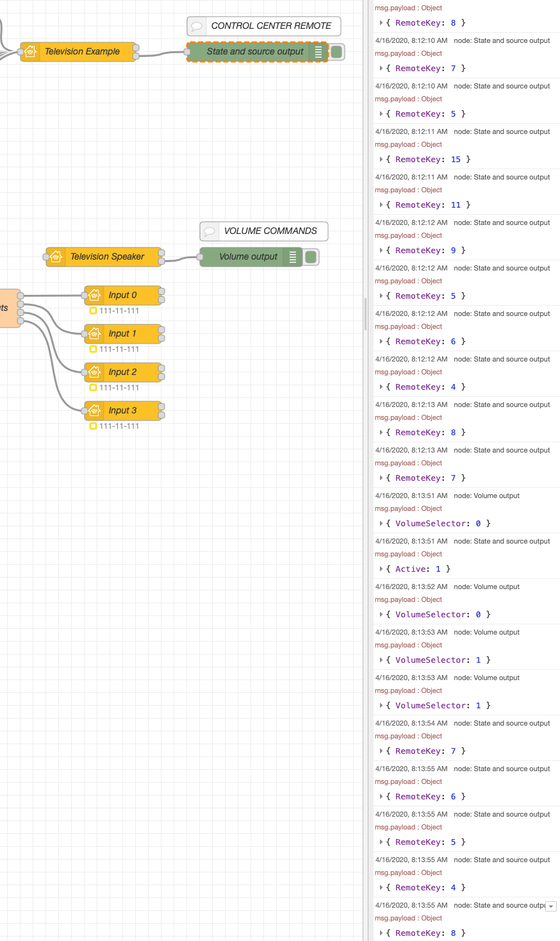The image size is (560, 941).
Task: Click the Volume output debug node body
Action: click(x=251, y=257)
